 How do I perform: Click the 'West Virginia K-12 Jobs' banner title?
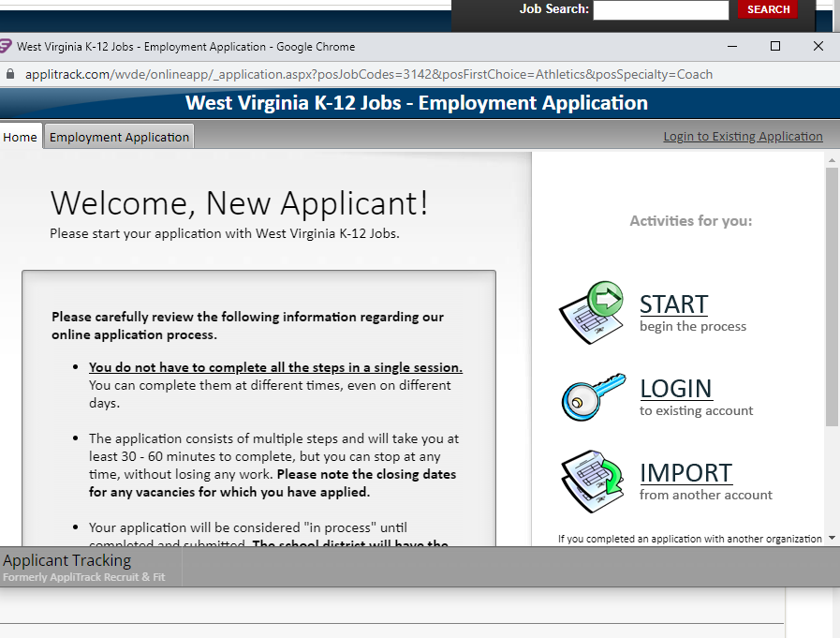coord(416,103)
